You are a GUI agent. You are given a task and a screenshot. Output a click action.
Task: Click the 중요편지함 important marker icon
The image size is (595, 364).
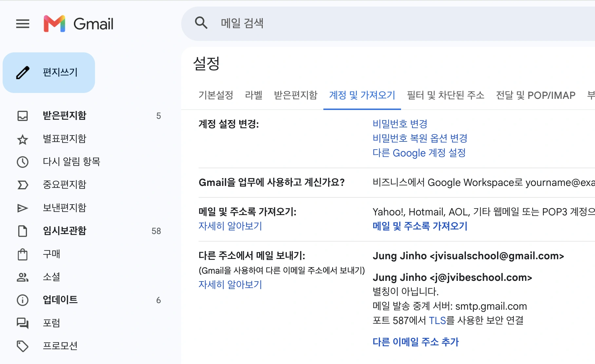pos(23,185)
